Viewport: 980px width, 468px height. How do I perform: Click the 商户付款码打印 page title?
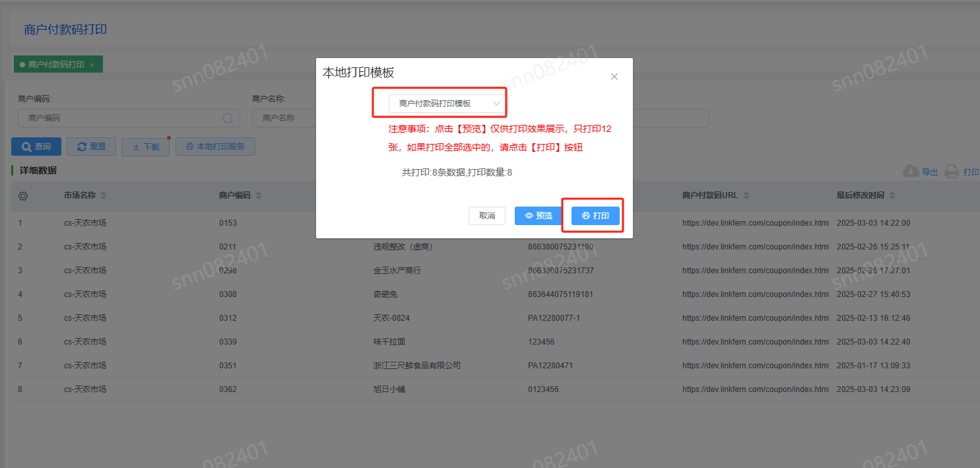[x=65, y=30]
